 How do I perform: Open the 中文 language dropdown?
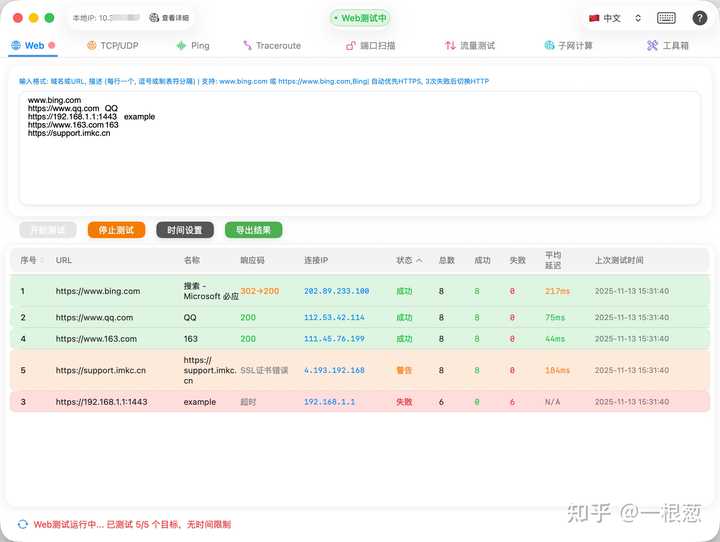[x=615, y=18]
